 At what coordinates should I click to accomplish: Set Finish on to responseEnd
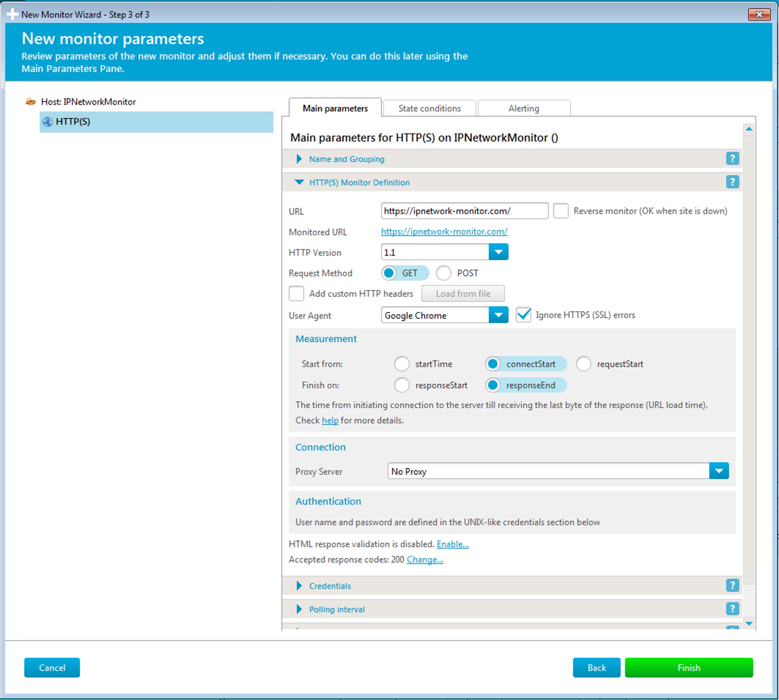[x=525, y=385]
